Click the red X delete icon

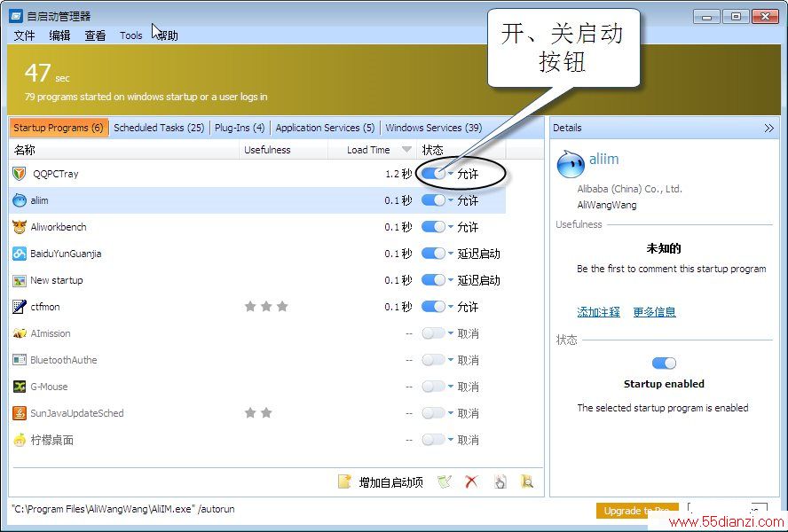click(x=471, y=482)
